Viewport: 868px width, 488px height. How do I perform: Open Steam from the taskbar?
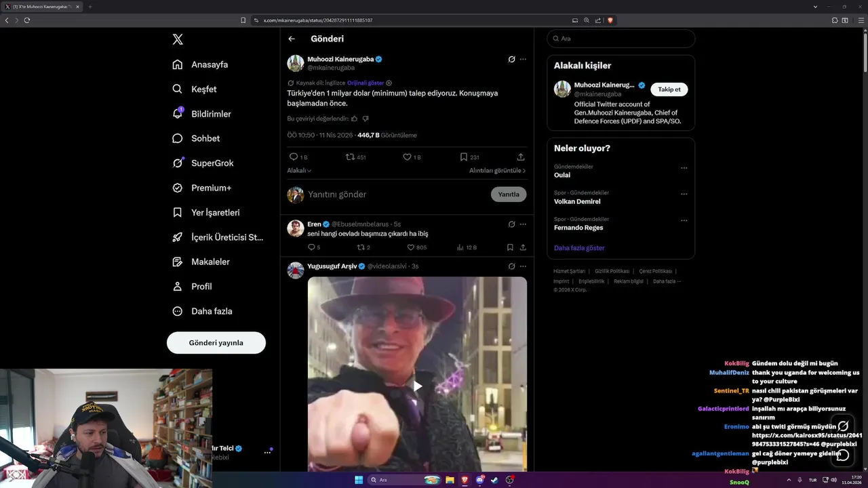click(495, 480)
